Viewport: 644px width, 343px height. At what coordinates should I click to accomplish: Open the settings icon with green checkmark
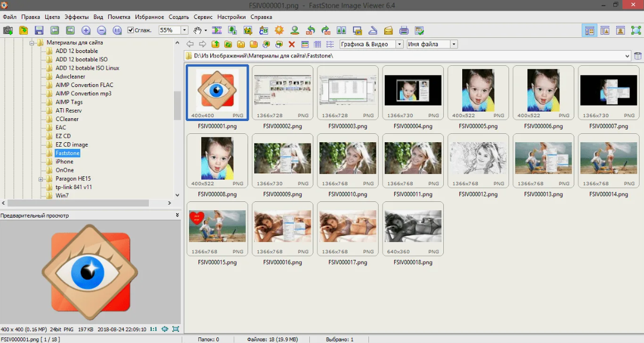click(x=419, y=31)
